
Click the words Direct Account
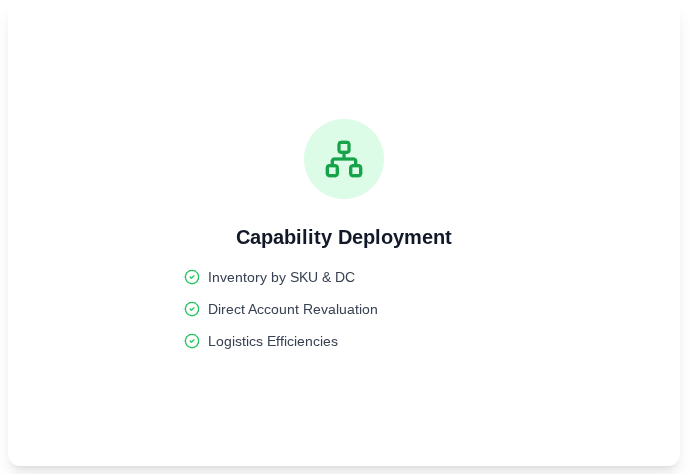254,309
